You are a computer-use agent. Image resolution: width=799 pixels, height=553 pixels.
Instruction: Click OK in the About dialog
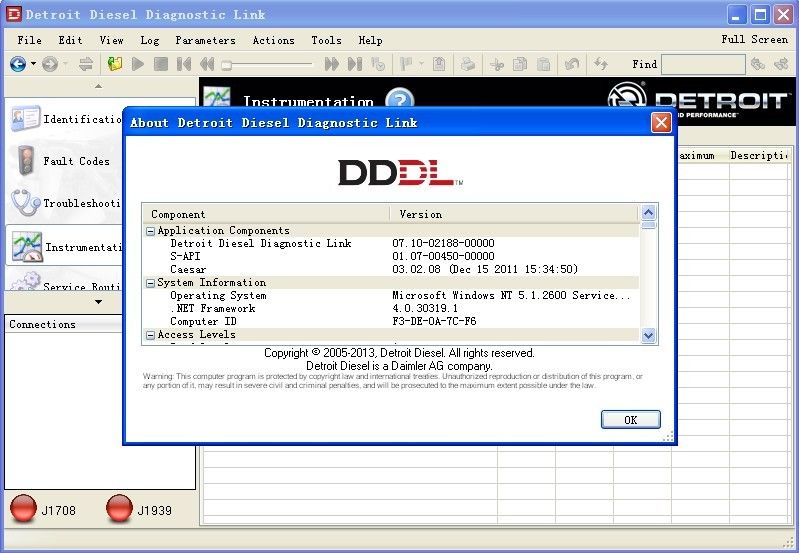pos(630,419)
